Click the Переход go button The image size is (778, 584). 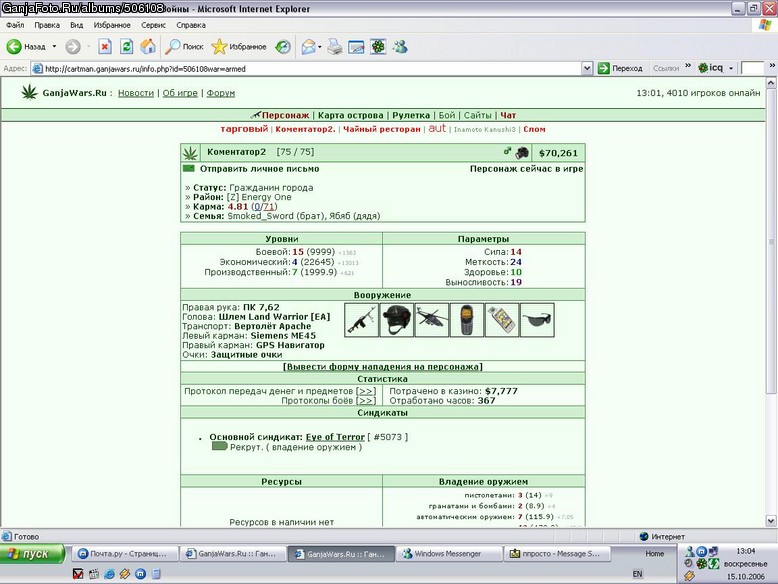click(620, 68)
